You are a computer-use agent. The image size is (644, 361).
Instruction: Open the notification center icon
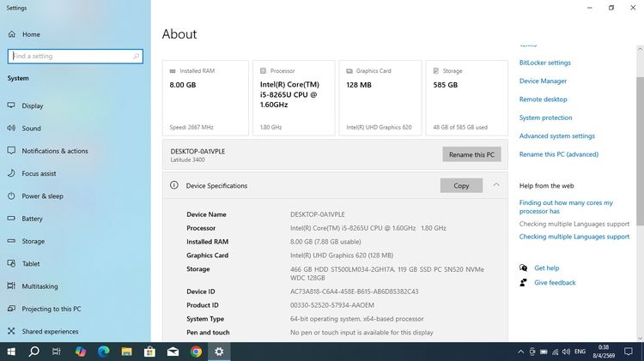coord(628,352)
